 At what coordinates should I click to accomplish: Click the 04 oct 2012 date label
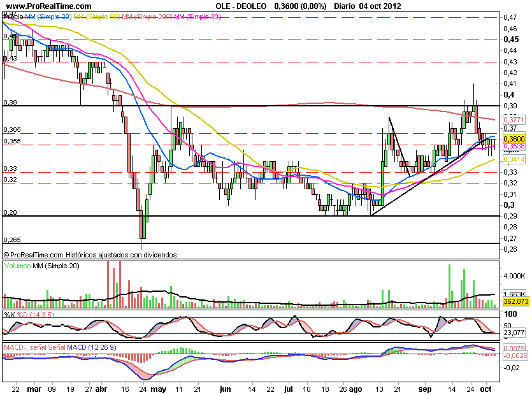[x=378, y=5]
